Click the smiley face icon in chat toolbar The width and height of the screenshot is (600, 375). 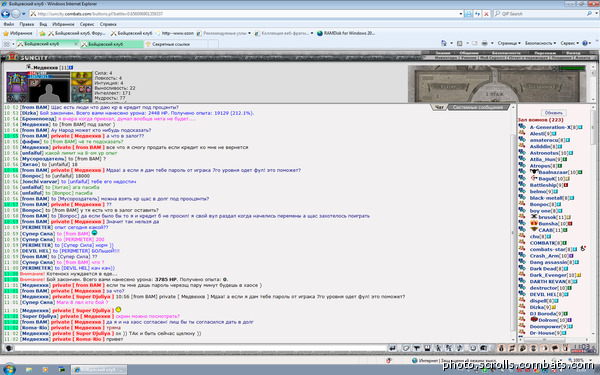coord(473,348)
